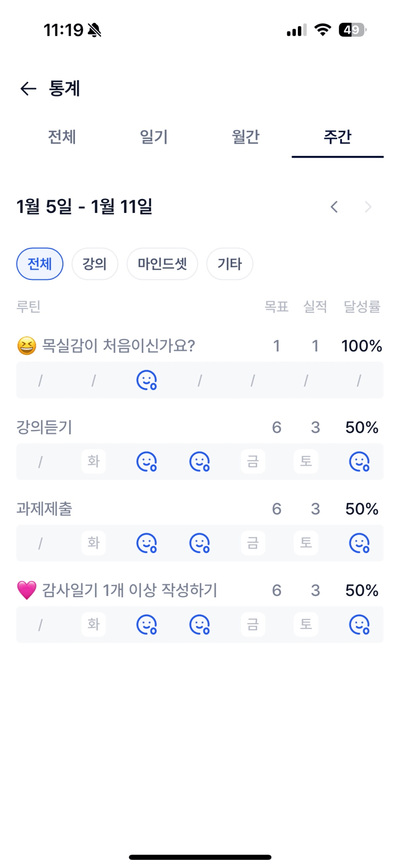Tap the smiley icon in 목실감이 처음이신가요 row
The width and height of the screenshot is (400, 868).
click(x=147, y=381)
